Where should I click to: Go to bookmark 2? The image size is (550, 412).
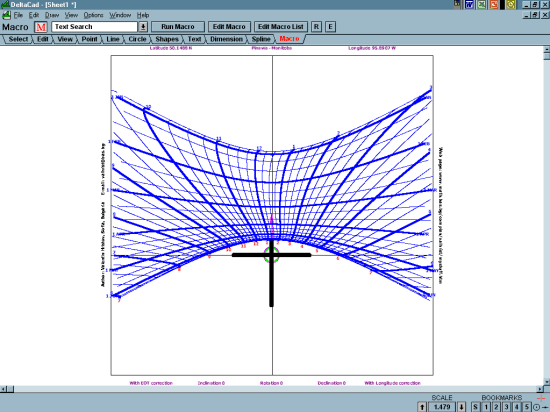click(496, 407)
